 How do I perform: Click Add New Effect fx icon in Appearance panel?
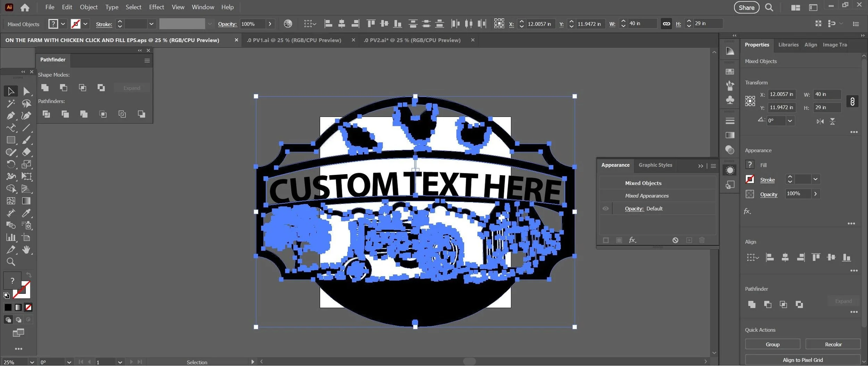click(x=632, y=240)
